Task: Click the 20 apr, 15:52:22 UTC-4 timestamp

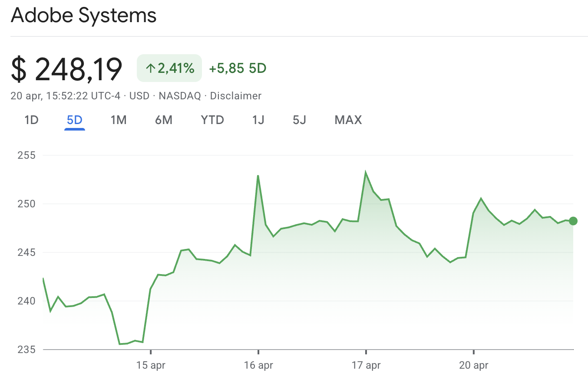Action: click(x=66, y=96)
